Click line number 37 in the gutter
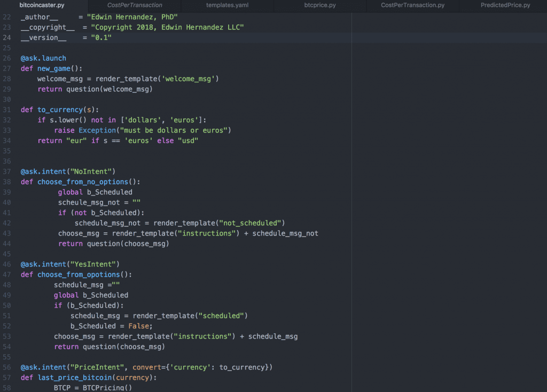Screen dimensions: 547x392 [7, 171]
